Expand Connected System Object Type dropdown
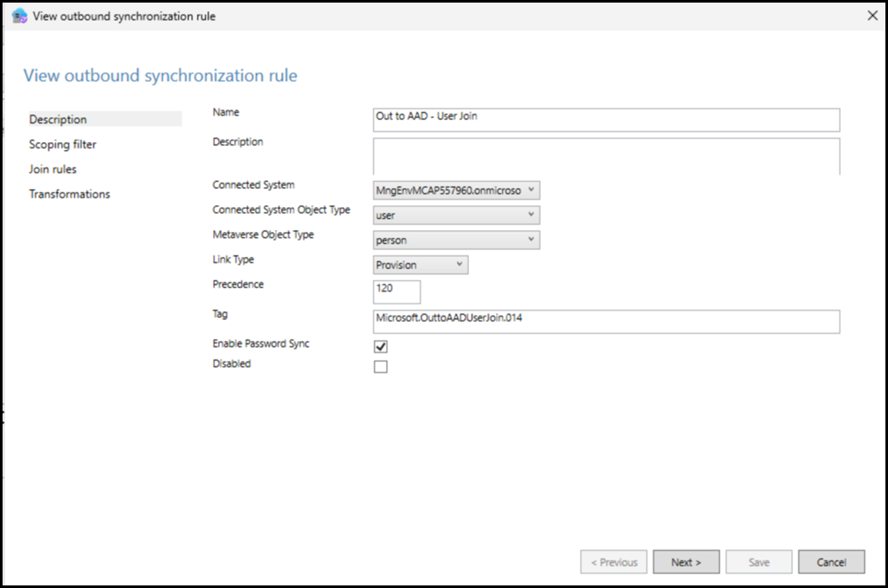 (456, 216)
